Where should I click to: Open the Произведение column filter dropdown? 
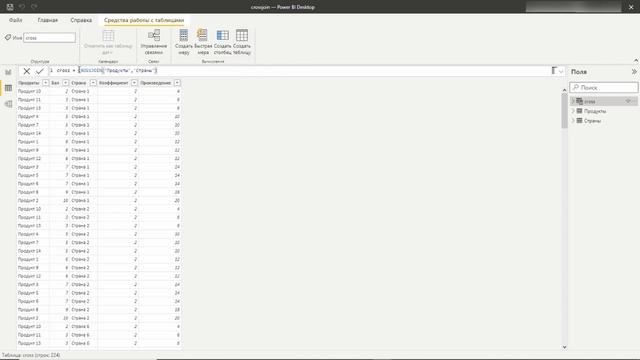[x=177, y=83]
